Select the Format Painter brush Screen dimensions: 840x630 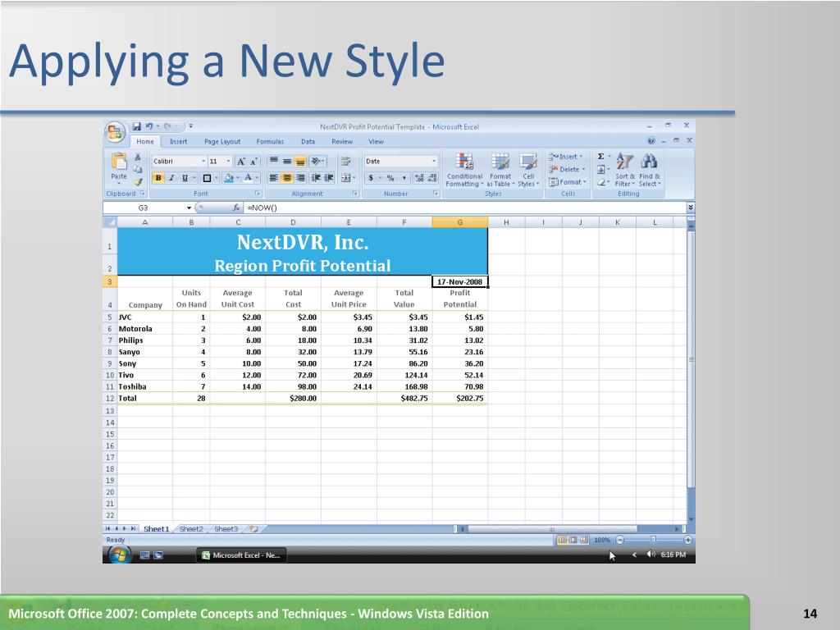click(138, 181)
